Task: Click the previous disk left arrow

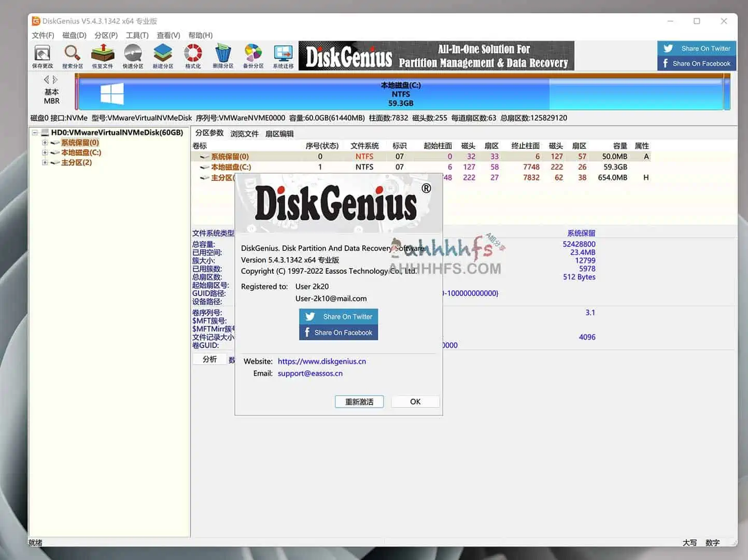Action: (x=47, y=79)
